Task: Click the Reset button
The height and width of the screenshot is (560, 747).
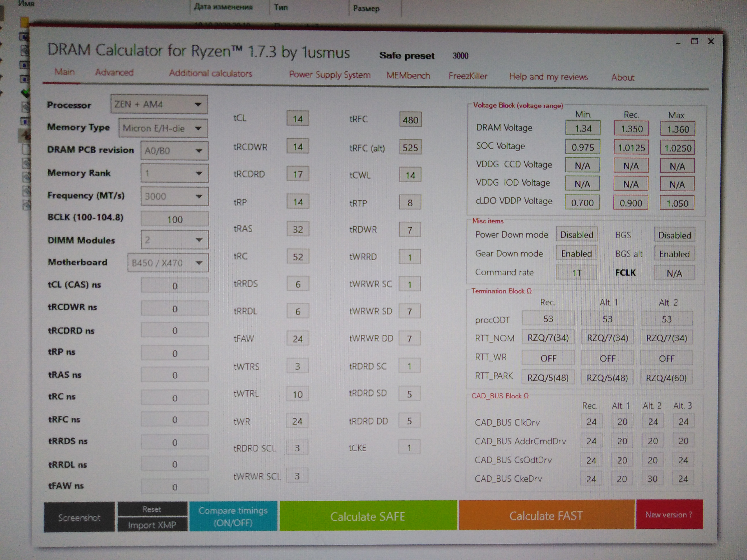Action: pyautogui.click(x=152, y=509)
